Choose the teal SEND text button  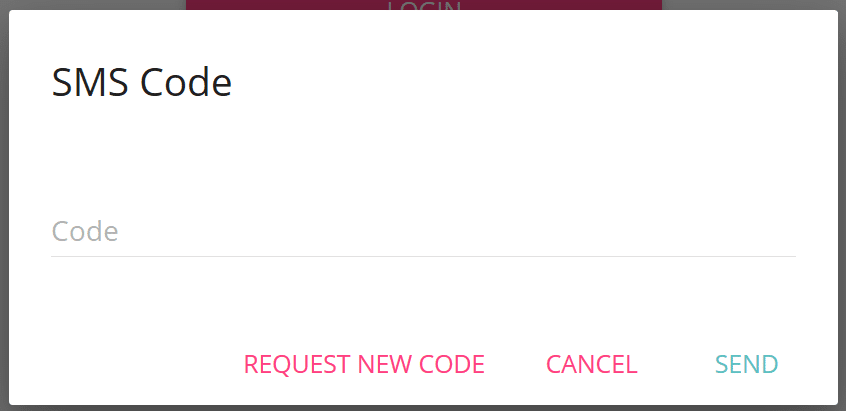747,365
